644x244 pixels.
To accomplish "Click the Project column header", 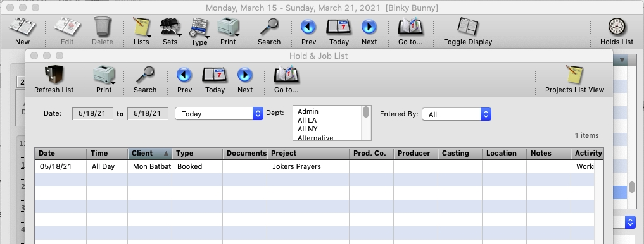I will pos(308,154).
